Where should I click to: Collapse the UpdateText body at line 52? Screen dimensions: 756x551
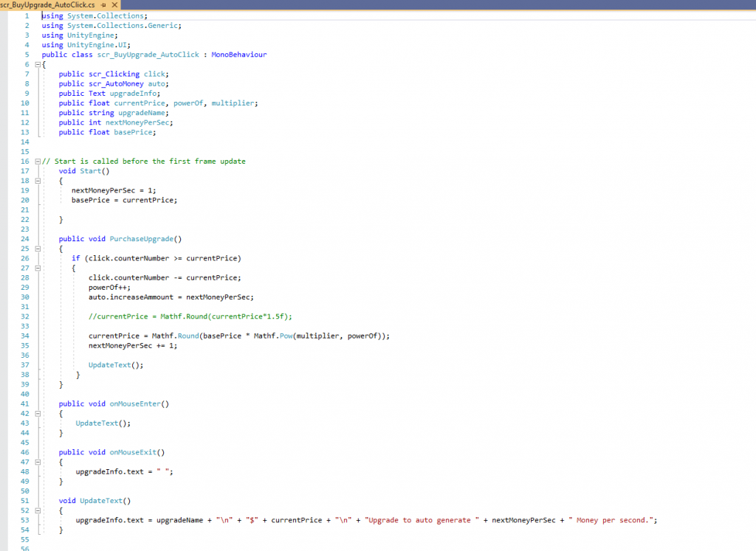(x=37, y=510)
